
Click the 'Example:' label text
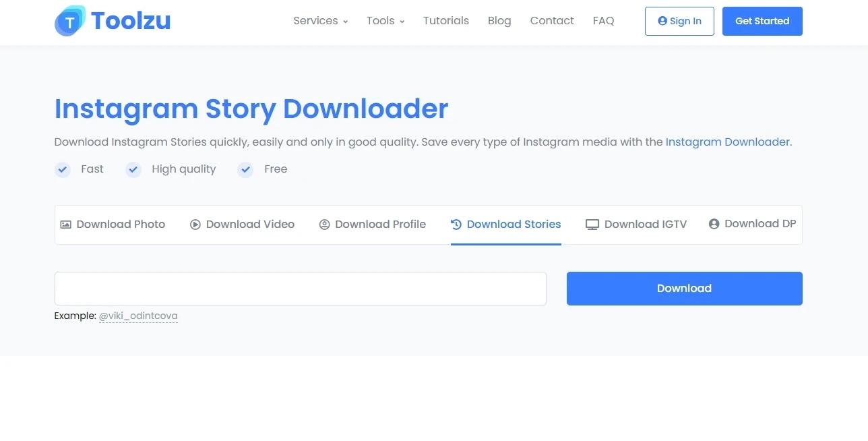click(x=75, y=316)
